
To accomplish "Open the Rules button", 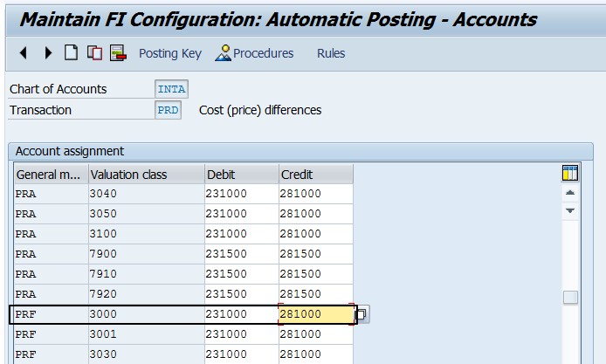I will click(x=331, y=53).
